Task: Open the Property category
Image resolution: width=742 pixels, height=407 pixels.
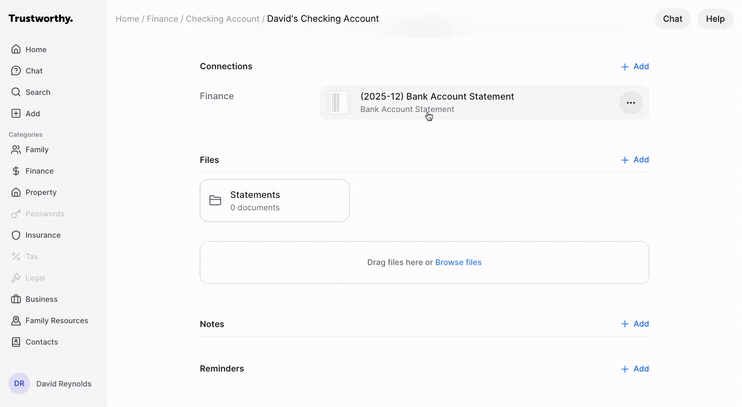Action: tap(40, 192)
